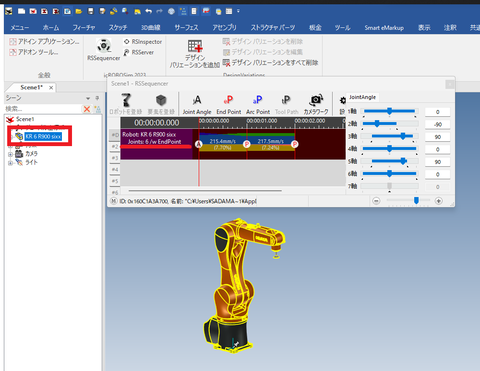The image size is (480, 371).
Task: Switch to the ツール ribbon tab
Action: tap(342, 28)
